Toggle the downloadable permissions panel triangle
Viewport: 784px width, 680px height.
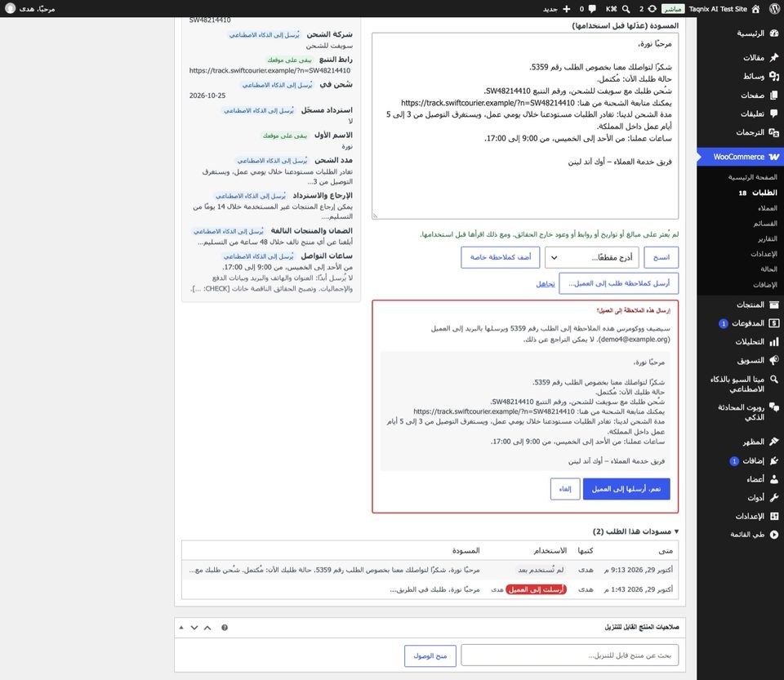point(181,628)
